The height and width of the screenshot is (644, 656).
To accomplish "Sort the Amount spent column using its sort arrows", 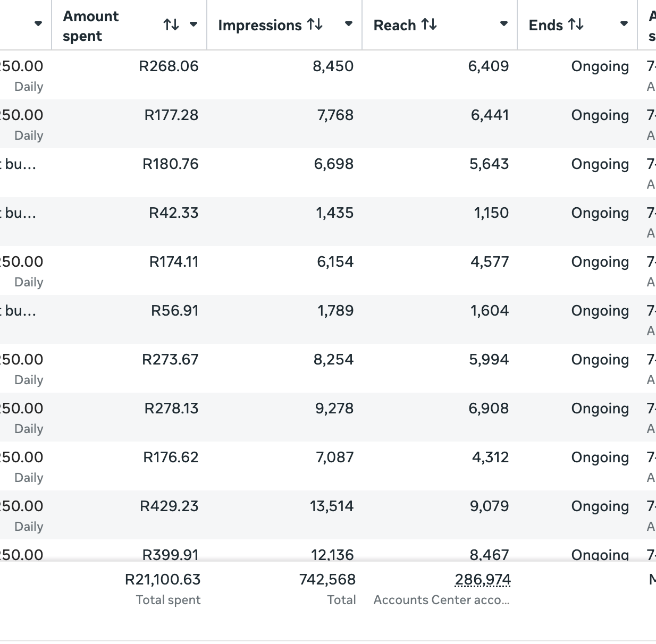I will [x=171, y=24].
